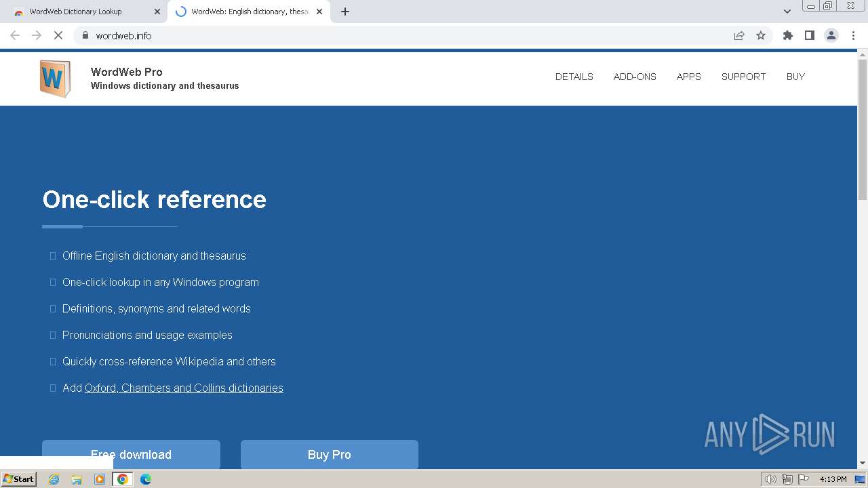Open the SUPPORT menu
This screenshot has height=488, width=868.
(743, 77)
